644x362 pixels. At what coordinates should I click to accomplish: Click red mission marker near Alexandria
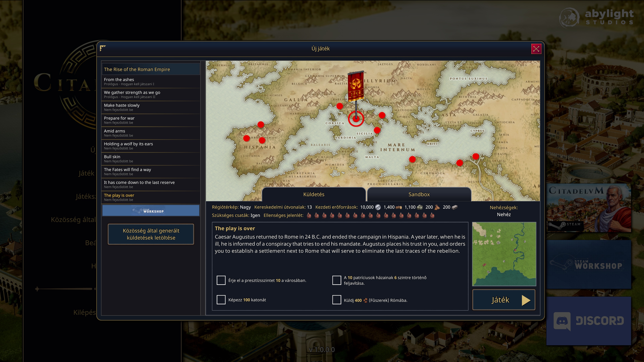(460, 163)
